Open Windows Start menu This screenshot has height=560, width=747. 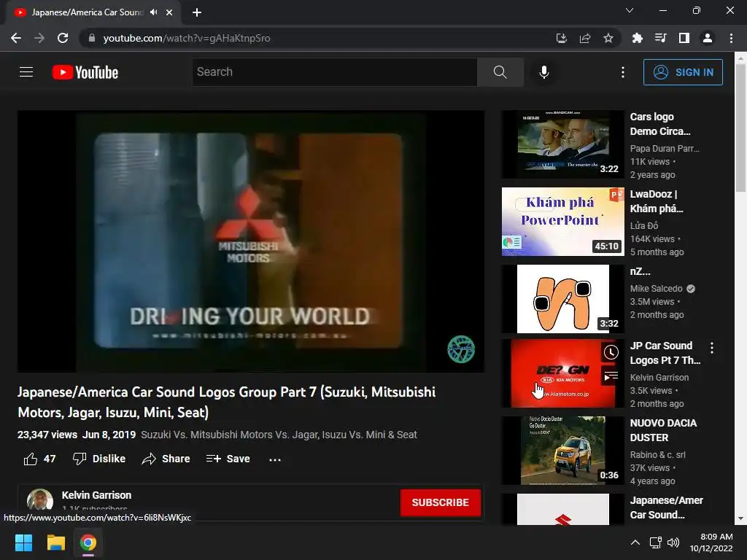coord(23,542)
